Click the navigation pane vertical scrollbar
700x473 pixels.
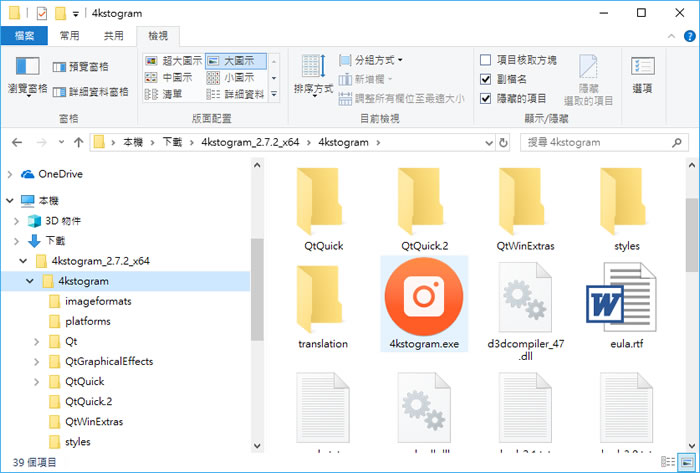(257, 290)
